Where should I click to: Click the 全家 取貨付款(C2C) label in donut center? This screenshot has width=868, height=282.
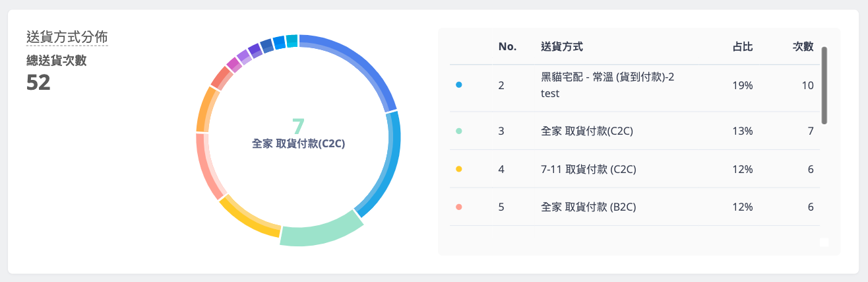click(298, 143)
